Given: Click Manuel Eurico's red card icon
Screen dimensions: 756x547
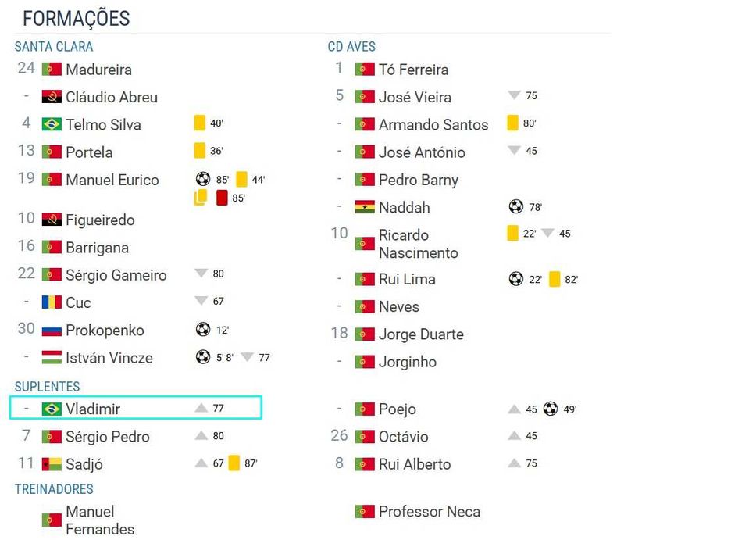Looking at the screenshot, I should 222,198.
